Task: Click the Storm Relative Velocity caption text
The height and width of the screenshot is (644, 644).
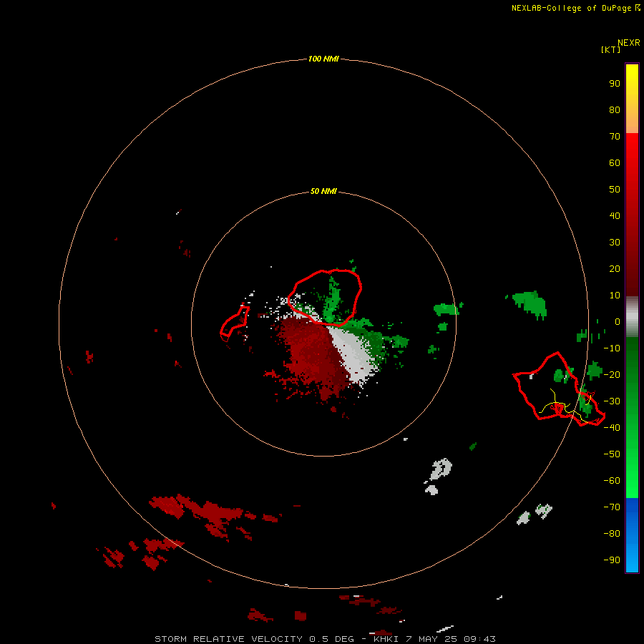Action: point(325,639)
